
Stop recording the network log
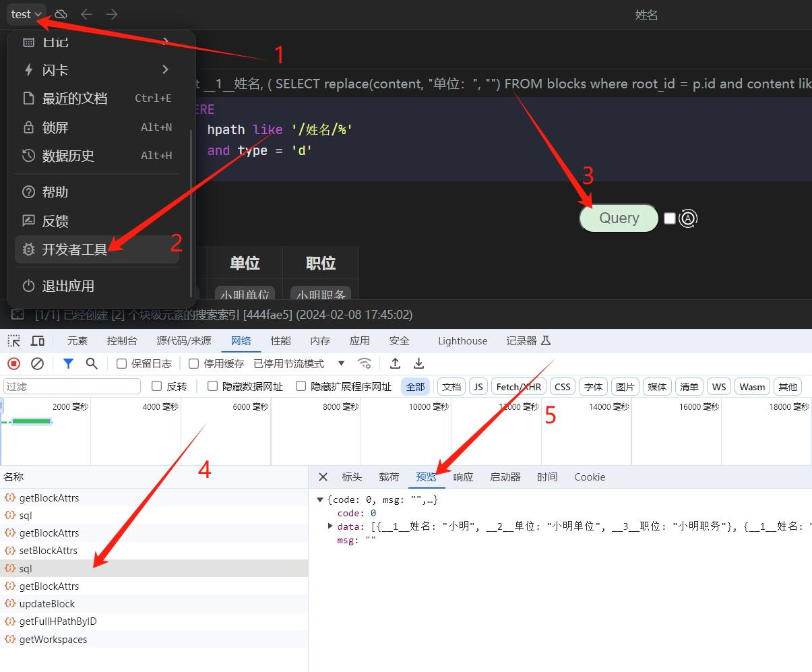click(x=13, y=363)
